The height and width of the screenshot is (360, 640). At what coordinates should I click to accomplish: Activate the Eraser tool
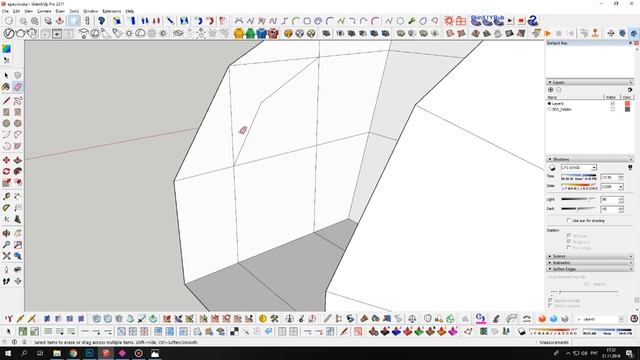pos(18,87)
